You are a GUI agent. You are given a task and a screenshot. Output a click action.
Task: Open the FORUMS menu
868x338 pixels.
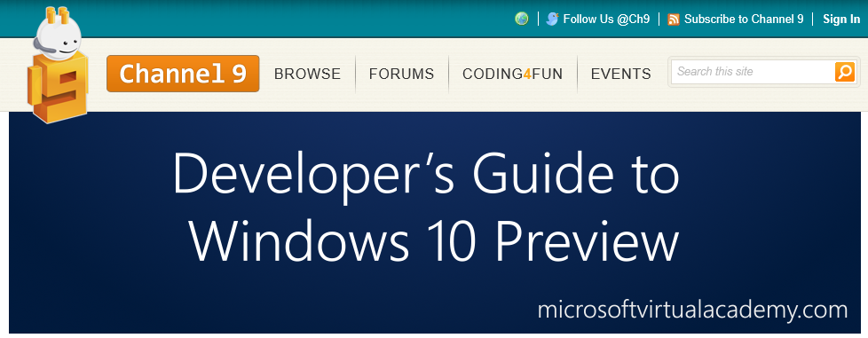[401, 74]
